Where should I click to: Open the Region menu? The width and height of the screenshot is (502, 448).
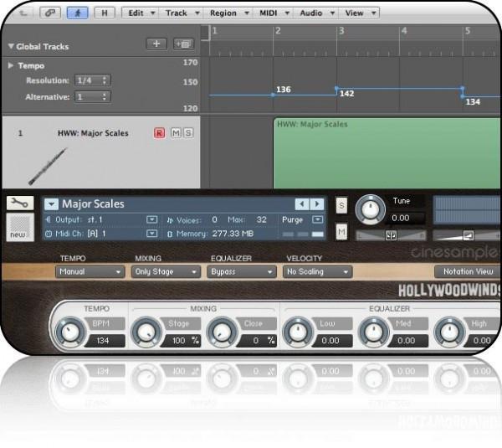click(x=228, y=13)
